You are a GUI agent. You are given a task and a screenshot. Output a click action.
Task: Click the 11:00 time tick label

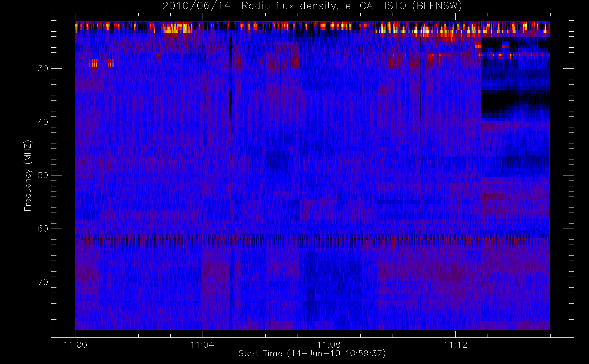pos(75,345)
